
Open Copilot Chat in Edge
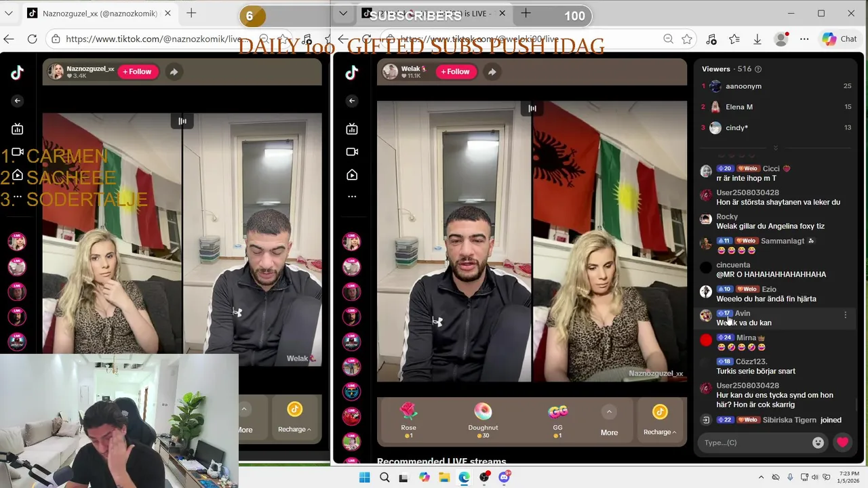[840, 39]
